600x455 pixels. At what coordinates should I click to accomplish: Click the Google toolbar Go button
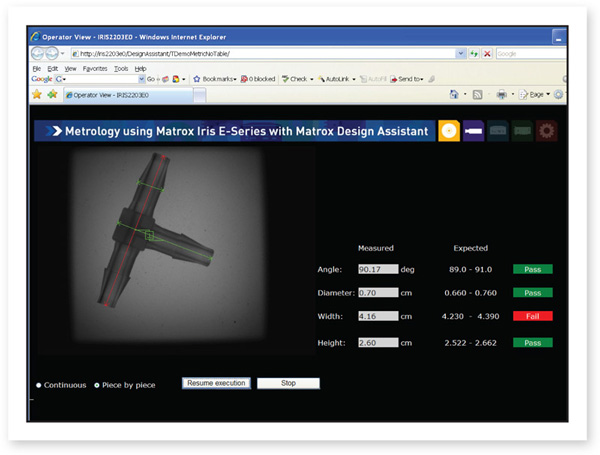(x=153, y=79)
